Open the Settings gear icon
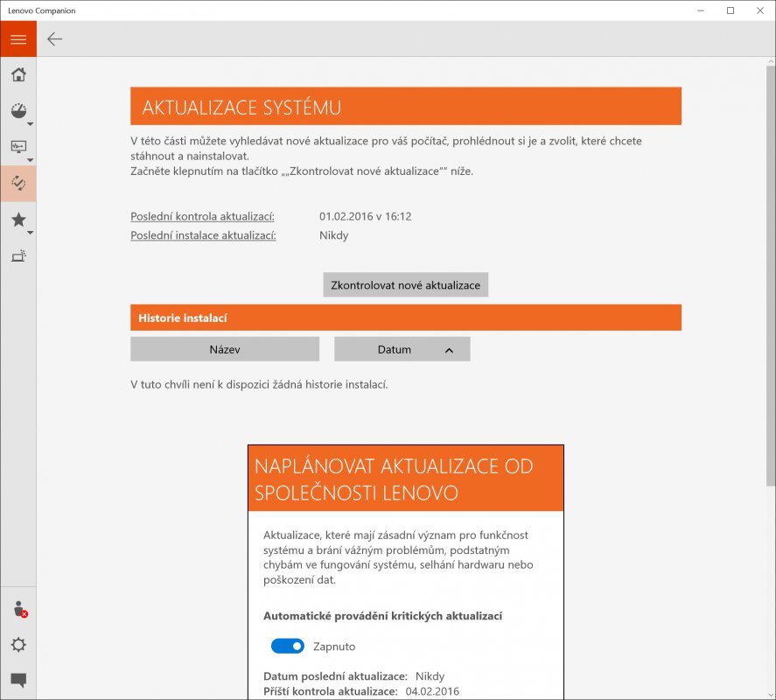776x700 pixels. tap(17, 644)
